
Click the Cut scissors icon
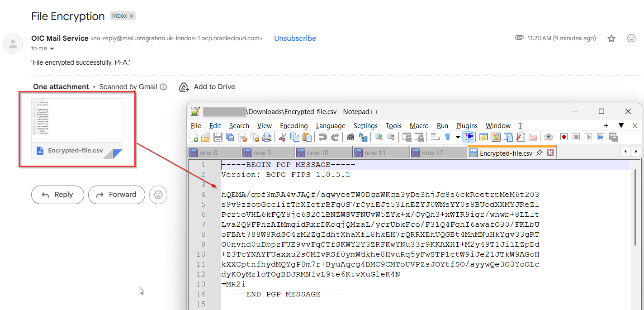(x=283, y=137)
